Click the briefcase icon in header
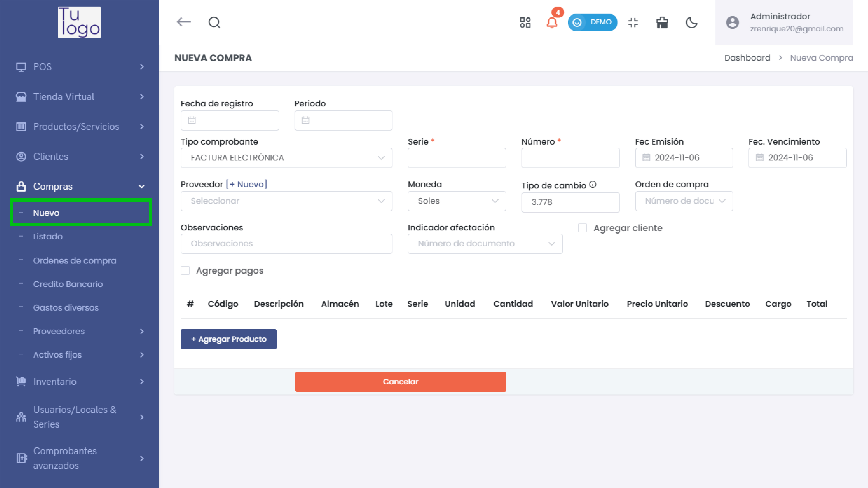Screen dimensions: 868x488 [662, 23]
